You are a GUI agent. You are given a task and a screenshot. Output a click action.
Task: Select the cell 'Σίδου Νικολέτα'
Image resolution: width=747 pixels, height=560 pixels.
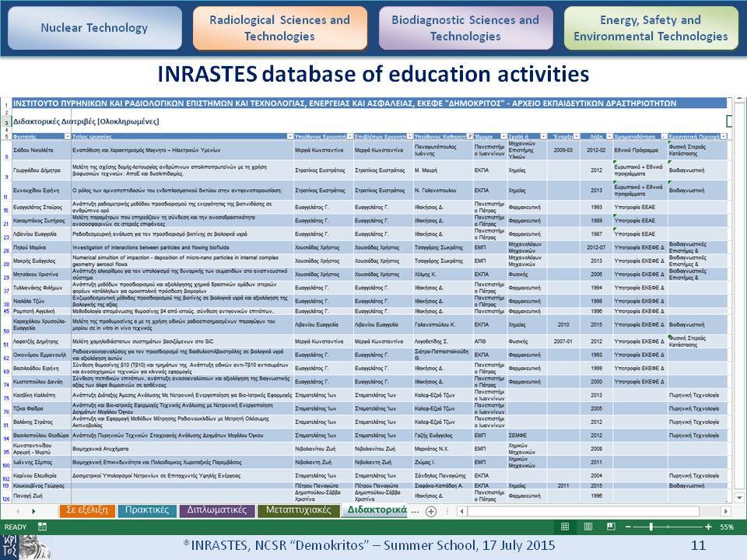pyautogui.click(x=41, y=150)
